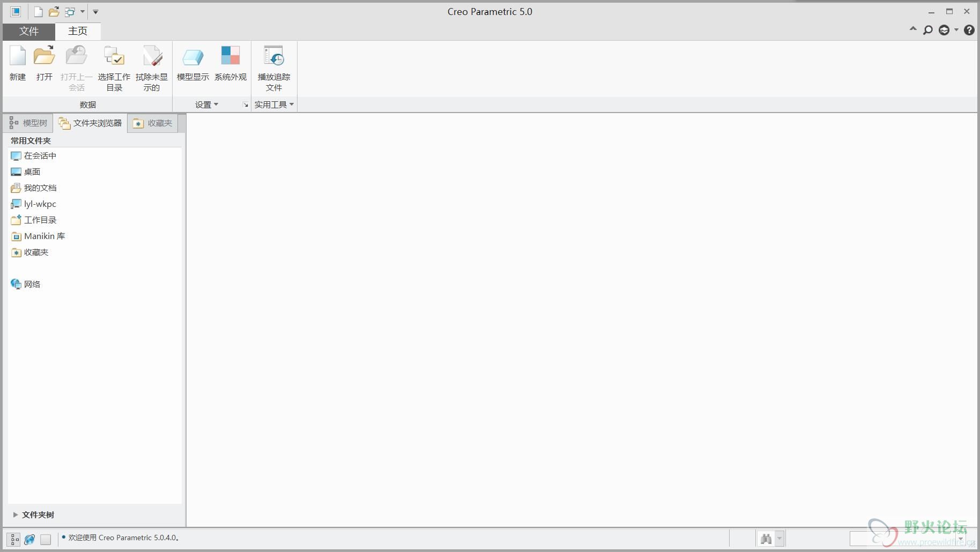The image size is (980, 552).
Task: Click the 系统外观 color icon
Action: click(231, 56)
